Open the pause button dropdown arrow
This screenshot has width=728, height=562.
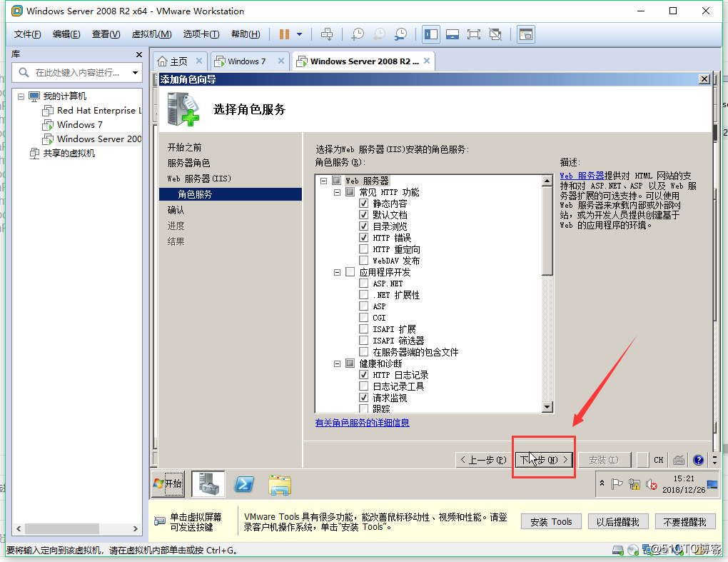pos(300,34)
